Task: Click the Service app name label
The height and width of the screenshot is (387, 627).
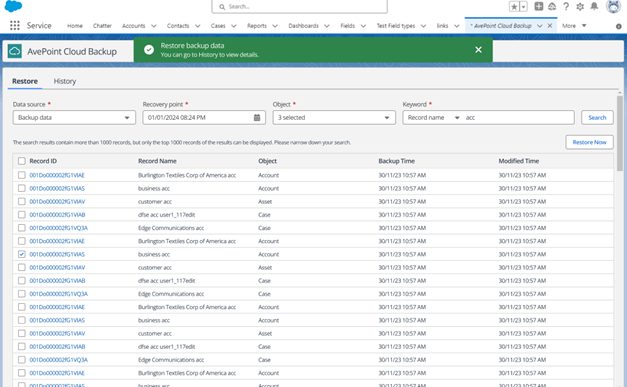Action: point(39,26)
